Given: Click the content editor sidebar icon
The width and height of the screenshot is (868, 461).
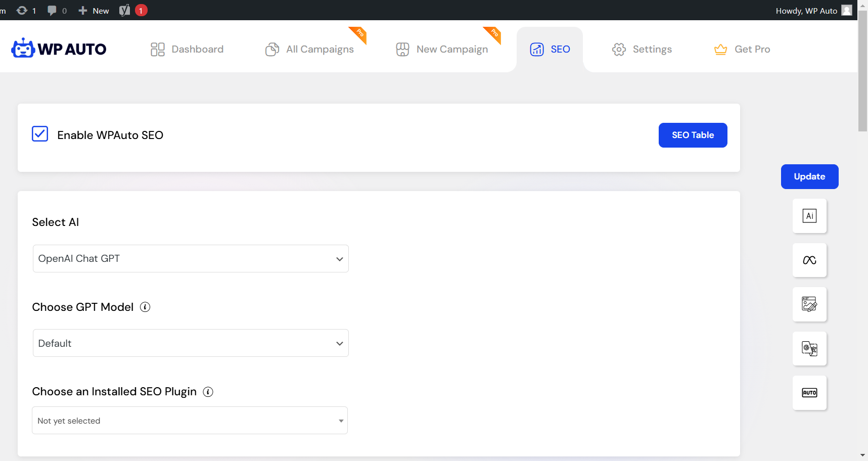Looking at the screenshot, I should [809, 304].
